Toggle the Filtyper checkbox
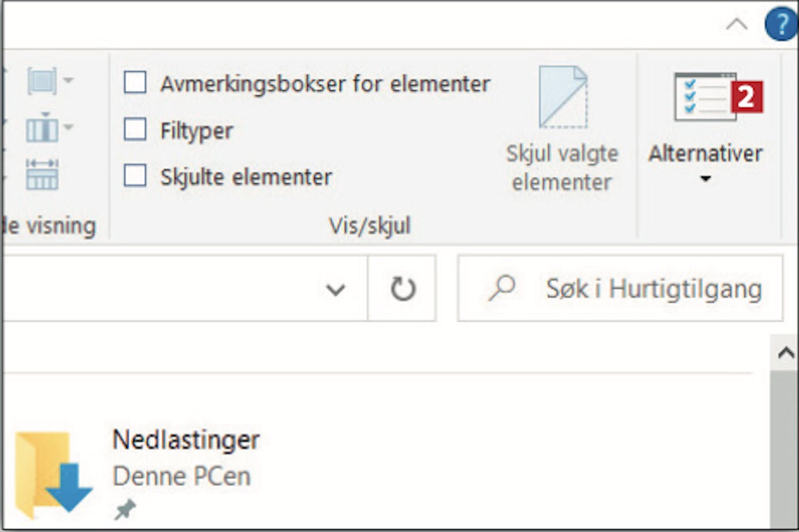The image size is (799, 532). coord(135,129)
